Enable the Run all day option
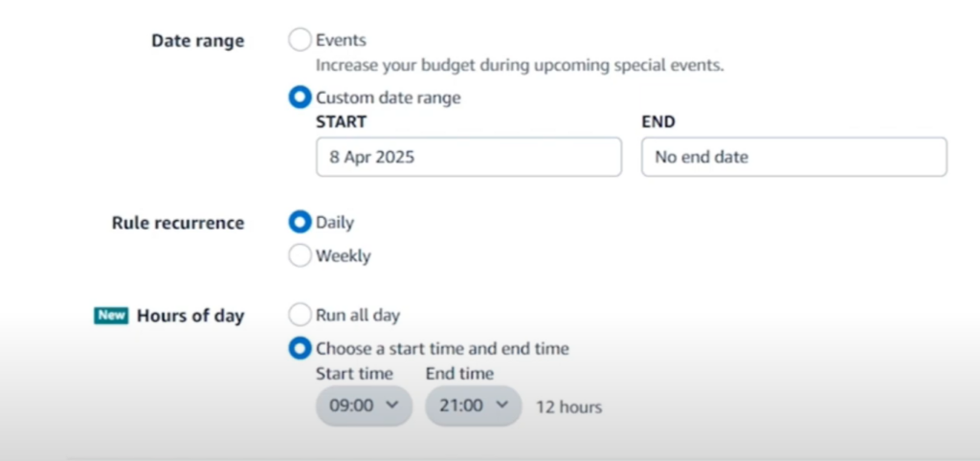Screen dimensions: 980x461 [x=301, y=315]
